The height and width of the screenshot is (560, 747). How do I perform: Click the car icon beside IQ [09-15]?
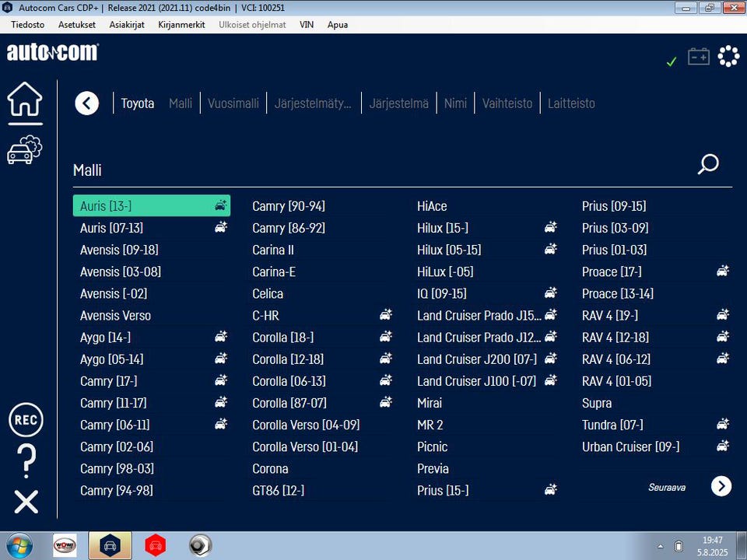[550, 293]
